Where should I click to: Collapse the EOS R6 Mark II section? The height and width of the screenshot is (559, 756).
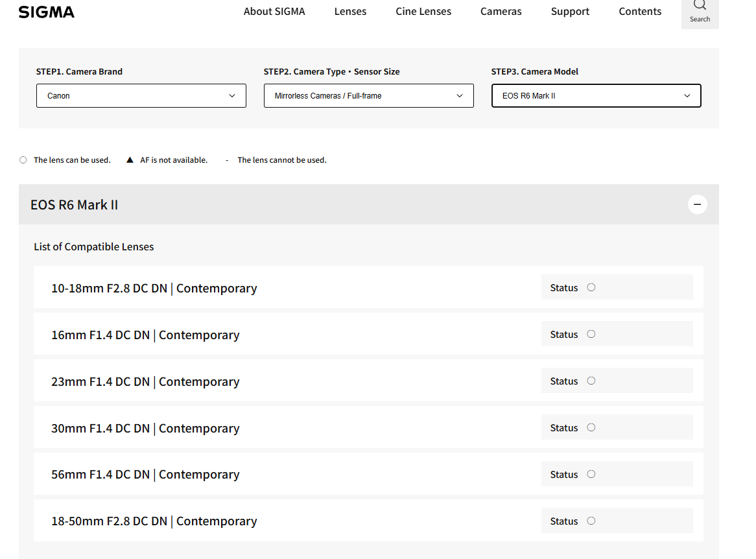click(697, 205)
